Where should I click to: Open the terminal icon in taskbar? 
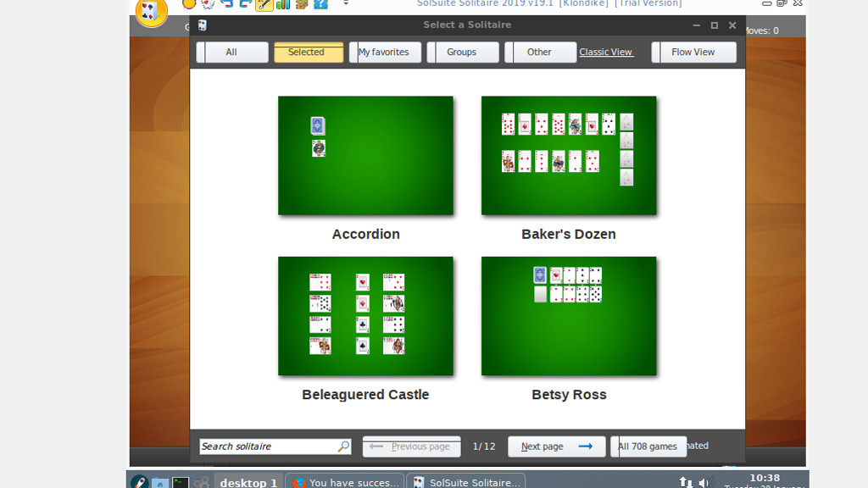coord(181,482)
